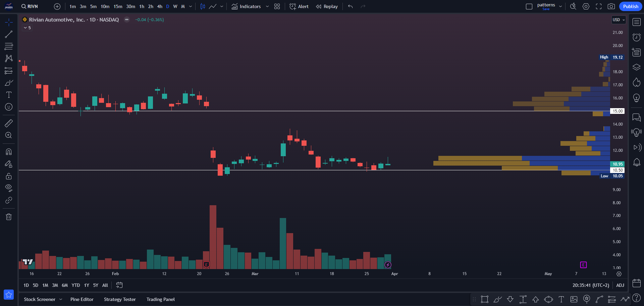Screen dimensions: 644x306
Task: Toggle ADJ adjusted data
Action: (620, 285)
